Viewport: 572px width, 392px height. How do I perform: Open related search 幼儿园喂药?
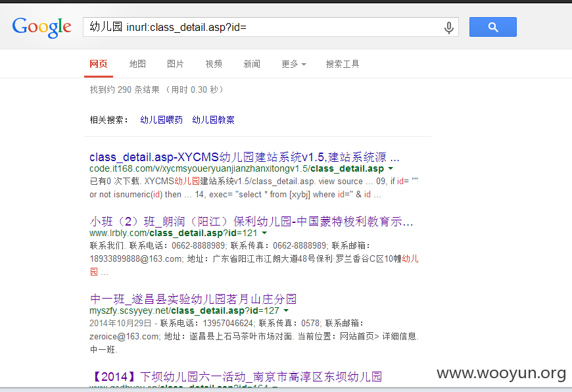(x=161, y=120)
